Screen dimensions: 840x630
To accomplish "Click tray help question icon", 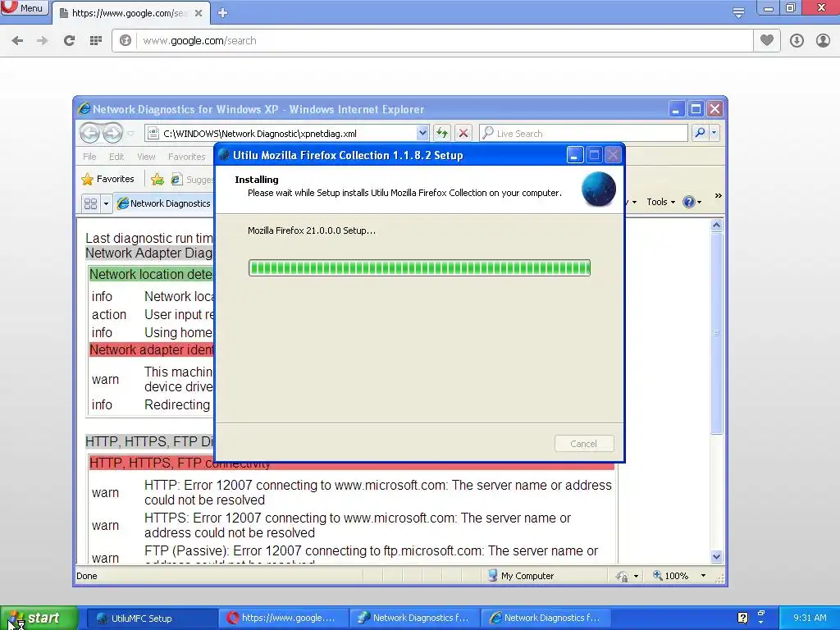I will (x=742, y=619).
